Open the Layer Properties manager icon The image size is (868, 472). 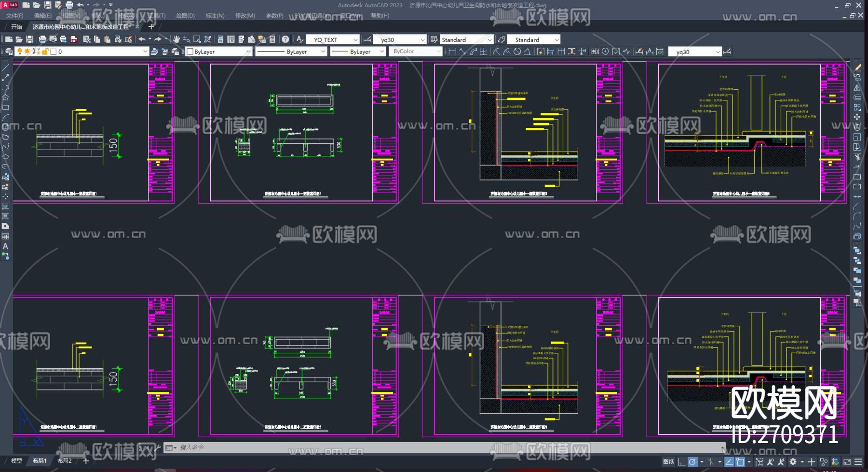[x=9, y=51]
